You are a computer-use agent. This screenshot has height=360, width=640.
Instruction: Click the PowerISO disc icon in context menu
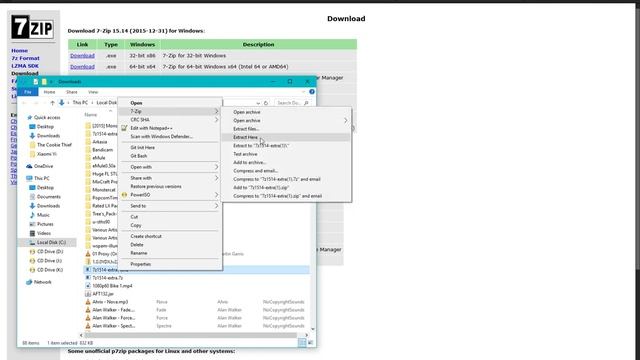coord(124,195)
